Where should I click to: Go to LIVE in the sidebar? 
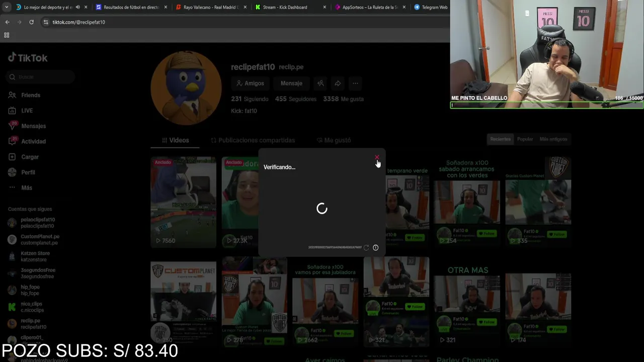21,111
